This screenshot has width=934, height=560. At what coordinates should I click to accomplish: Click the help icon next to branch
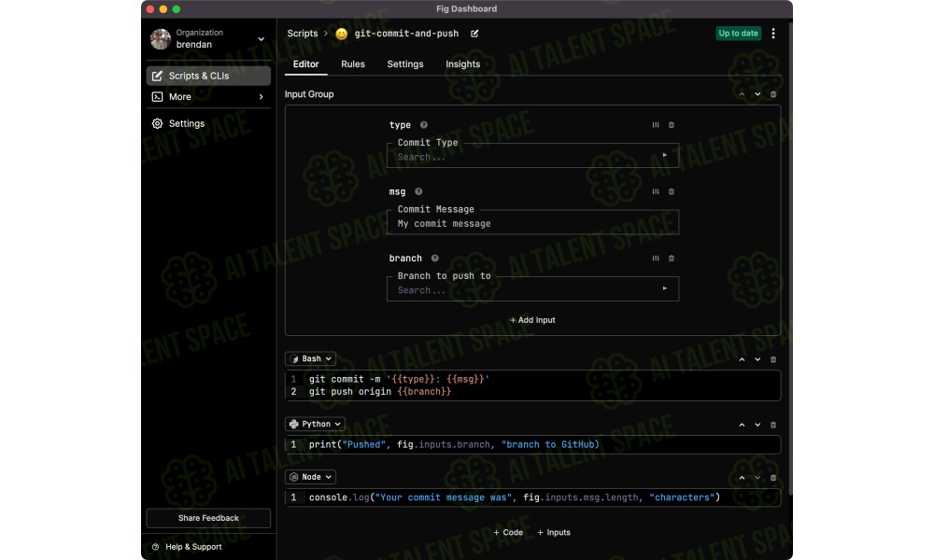pos(435,259)
